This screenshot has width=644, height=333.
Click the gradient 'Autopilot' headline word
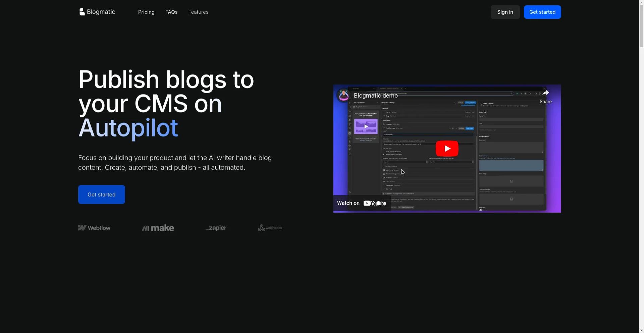(x=128, y=128)
